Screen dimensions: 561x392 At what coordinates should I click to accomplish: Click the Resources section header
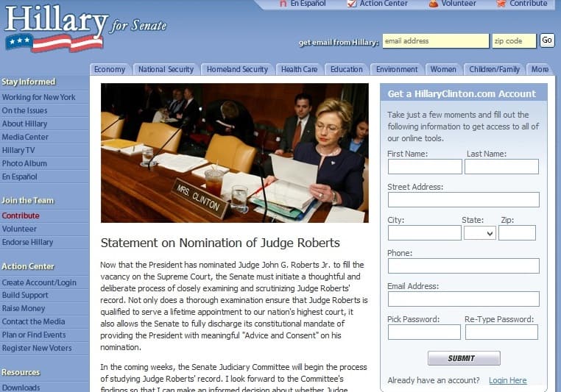click(21, 372)
